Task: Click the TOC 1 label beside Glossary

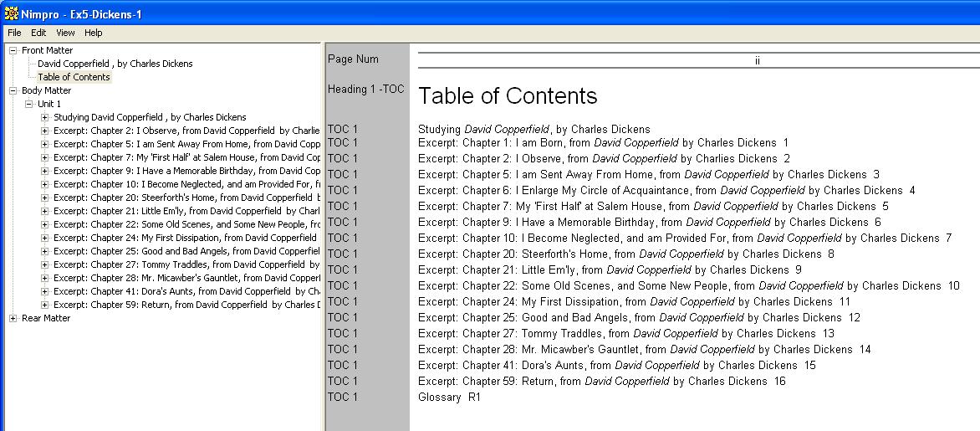Action: 343,397
